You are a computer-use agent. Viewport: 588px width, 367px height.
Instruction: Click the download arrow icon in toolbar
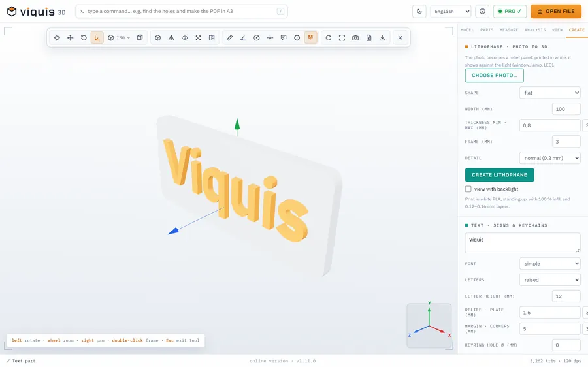coord(382,37)
